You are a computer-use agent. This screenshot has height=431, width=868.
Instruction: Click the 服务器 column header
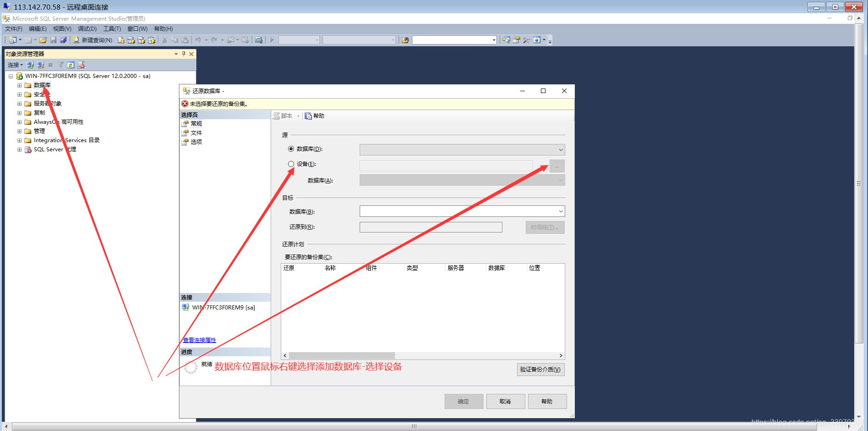point(456,268)
